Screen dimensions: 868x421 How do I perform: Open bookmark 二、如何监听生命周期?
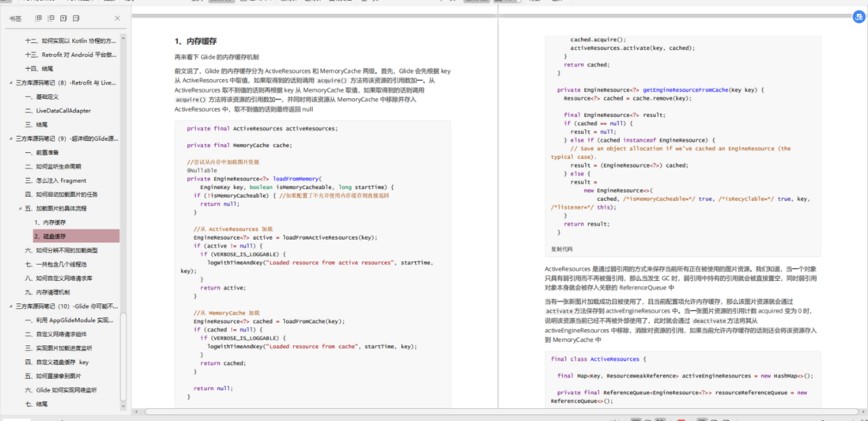(53, 166)
